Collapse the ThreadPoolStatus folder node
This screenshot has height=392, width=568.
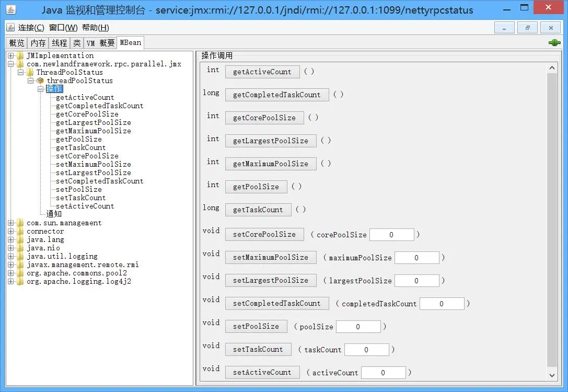(x=21, y=72)
